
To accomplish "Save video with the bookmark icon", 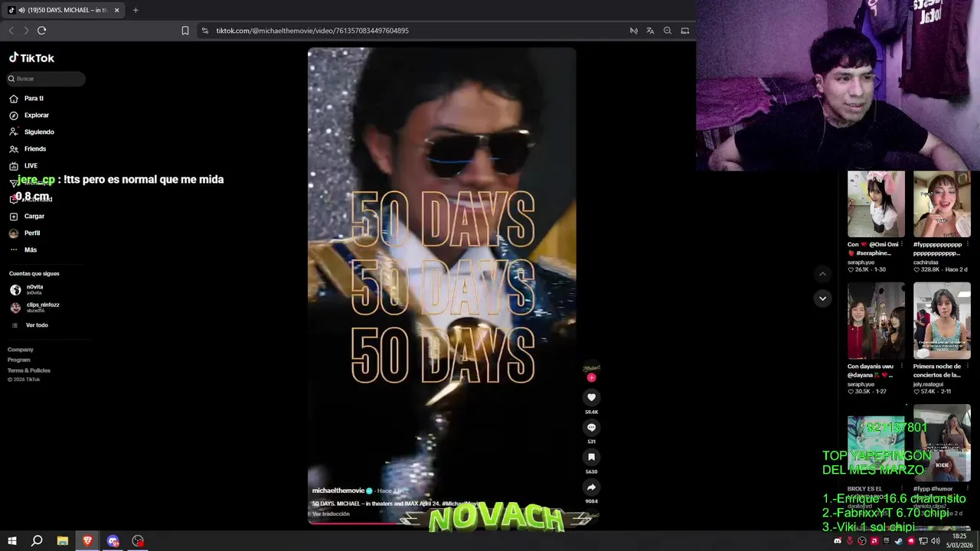I will pyautogui.click(x=591, y=457).
